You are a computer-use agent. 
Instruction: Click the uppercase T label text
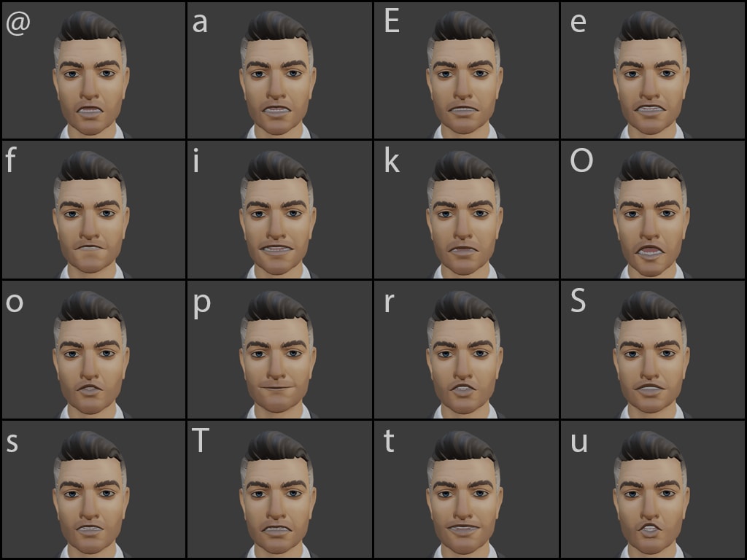tap(200, 440)
